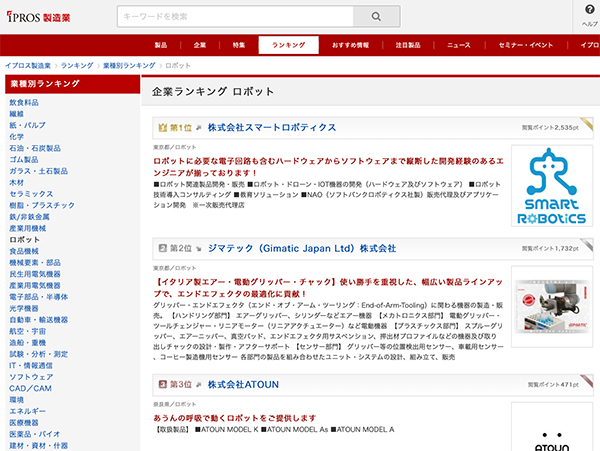Open the 企業 navigation tab

(200, 45)
